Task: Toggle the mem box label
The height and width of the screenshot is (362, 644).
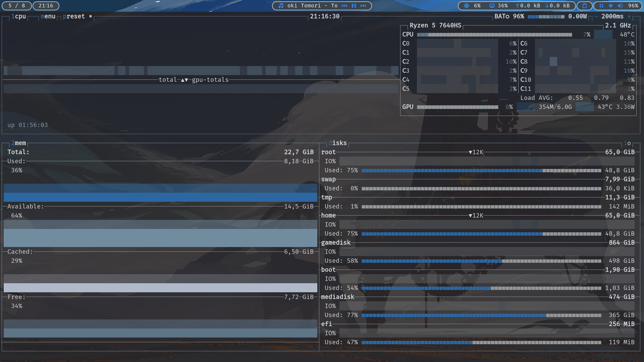Action: pyautogui.click(x=18, y=143)
